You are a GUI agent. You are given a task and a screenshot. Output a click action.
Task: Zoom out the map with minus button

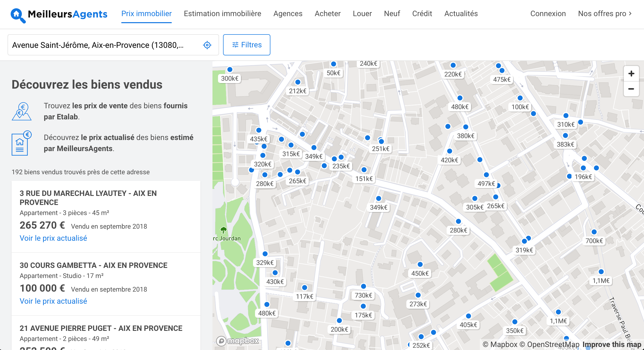coord(631,89)
